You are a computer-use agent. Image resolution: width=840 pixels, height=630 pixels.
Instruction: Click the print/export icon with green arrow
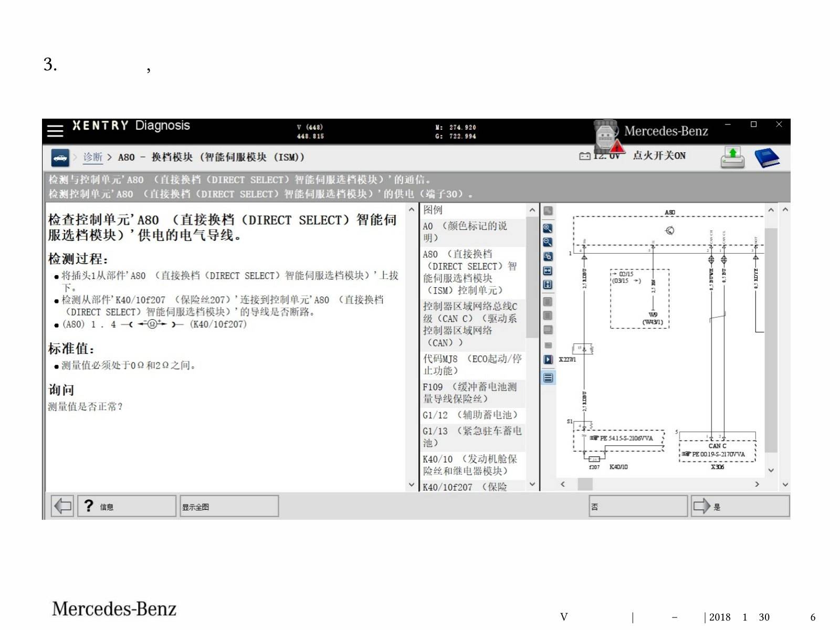tap(733, 157)
